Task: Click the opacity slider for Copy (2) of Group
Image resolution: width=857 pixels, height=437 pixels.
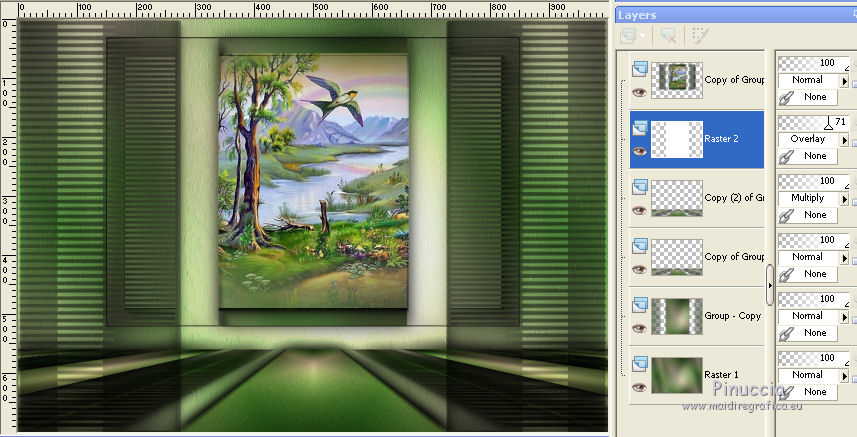Action: coord(814,181)
